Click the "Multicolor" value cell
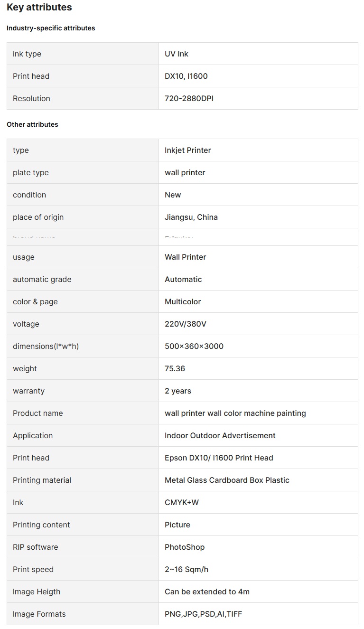364x629 pixels. 183,302
